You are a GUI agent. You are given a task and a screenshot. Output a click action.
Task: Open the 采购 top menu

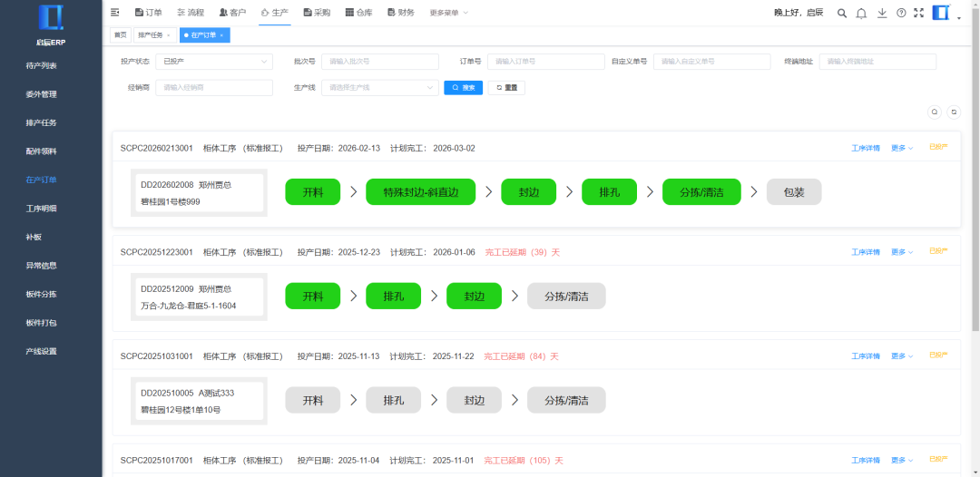pyautogui.click(x=317, y=12)
